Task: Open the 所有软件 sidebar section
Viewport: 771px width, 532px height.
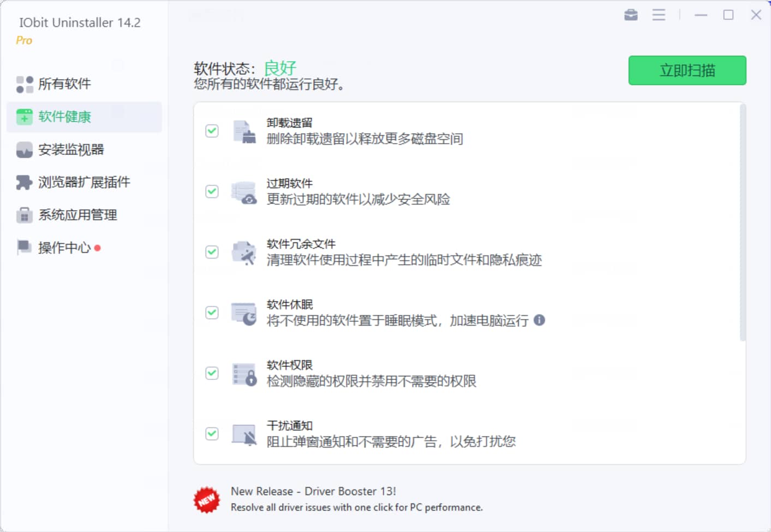Action: tap(64, 84)
